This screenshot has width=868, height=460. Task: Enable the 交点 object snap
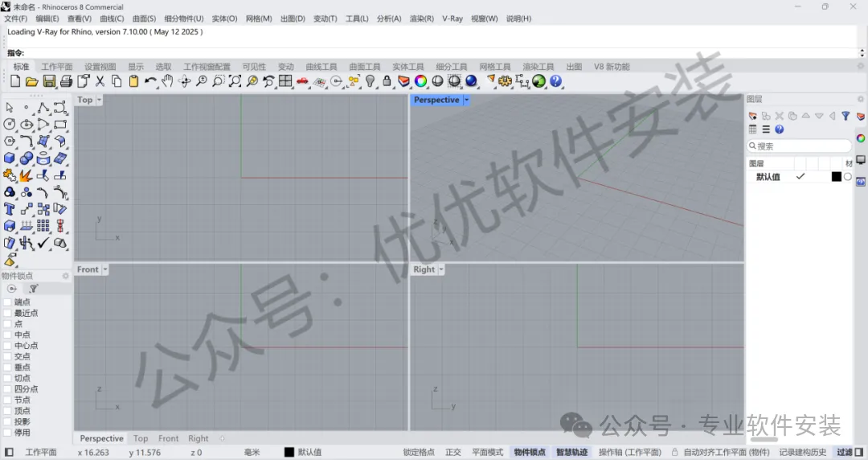[8, 356]
